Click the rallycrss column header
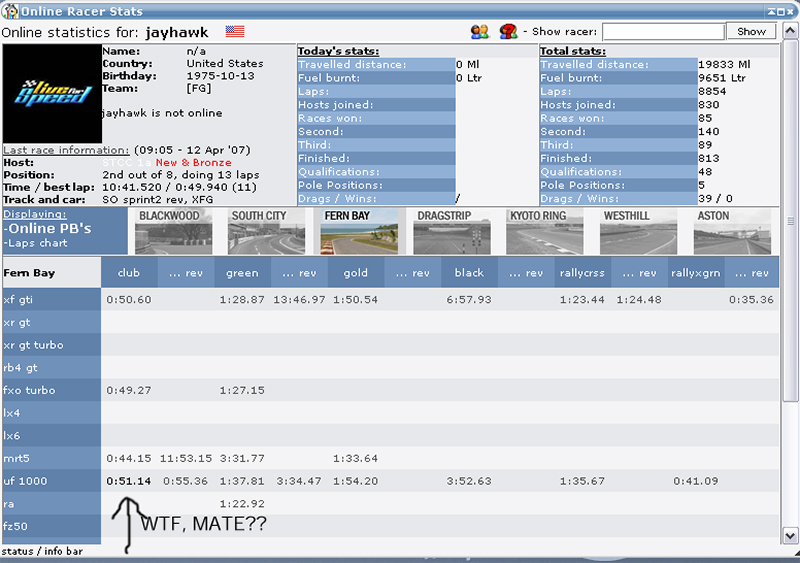This screenshot has width=800, height=563. [582, 273]
